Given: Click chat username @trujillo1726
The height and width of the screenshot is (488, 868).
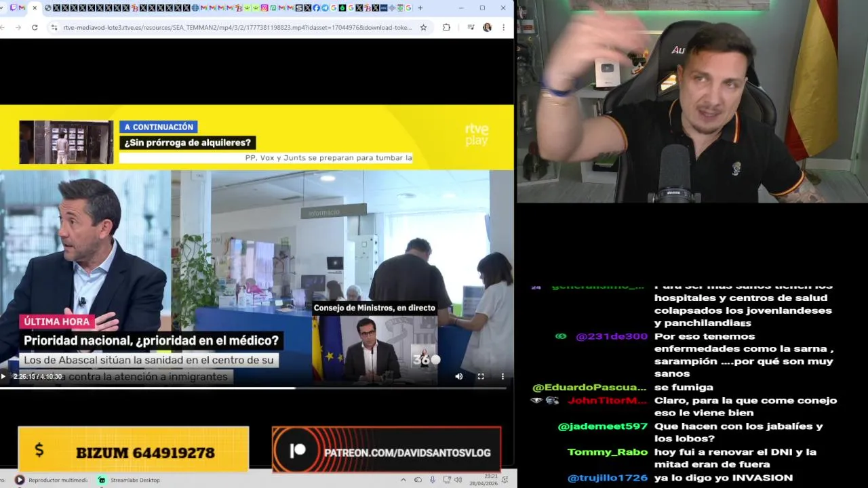Looking at the screenshot, I should (608, 478).
